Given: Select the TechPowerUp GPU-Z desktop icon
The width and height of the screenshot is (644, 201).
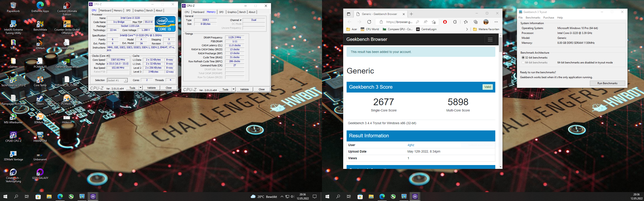Looking at the screenshot, I should coord(13,81).
